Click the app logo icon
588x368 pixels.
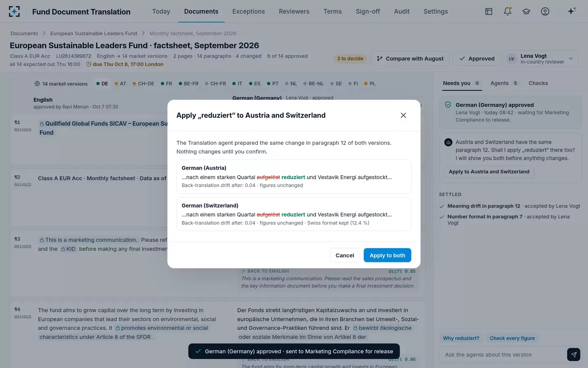[x=14, y=11]
